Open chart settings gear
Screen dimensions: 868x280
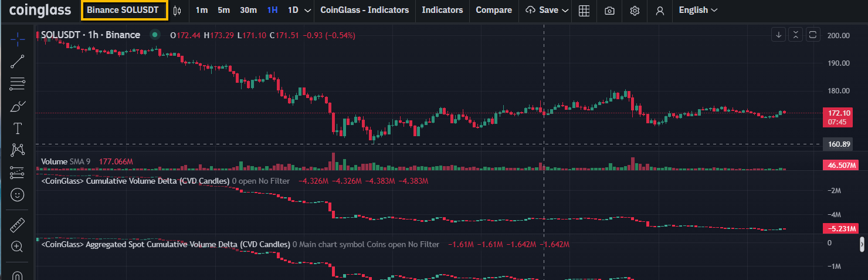[x=635, y=11]
